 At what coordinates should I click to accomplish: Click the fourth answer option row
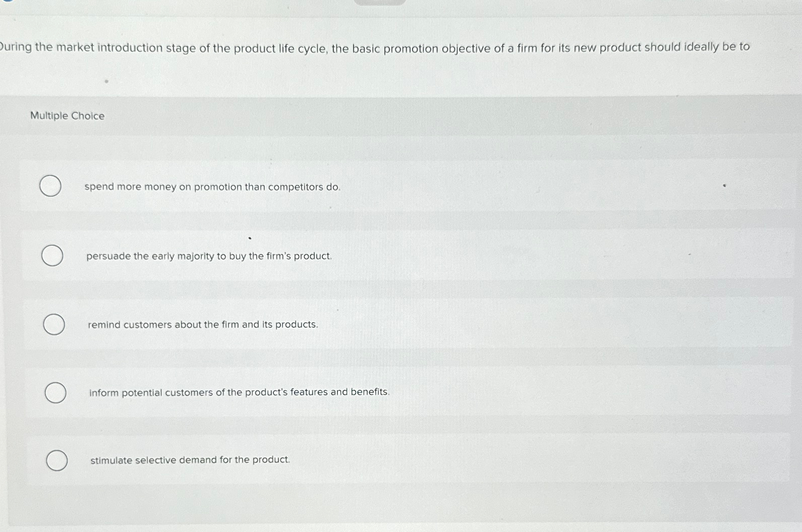click(x=353, y=392)
